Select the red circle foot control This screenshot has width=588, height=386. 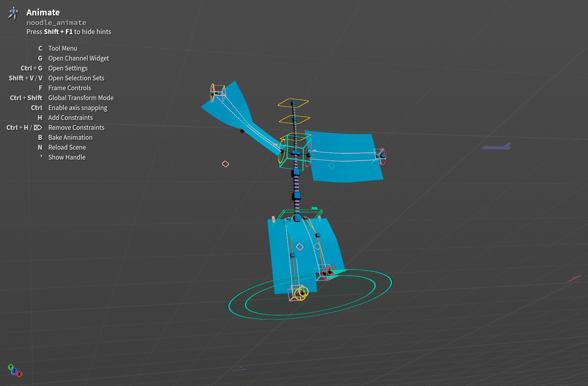point(328,272)
